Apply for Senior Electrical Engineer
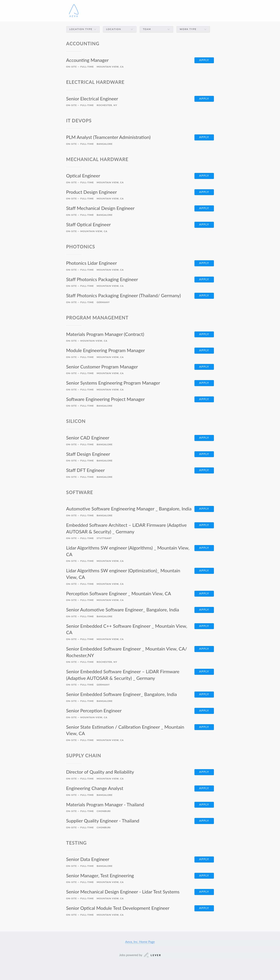Image resolution: width=280 pixels, height=980 pixels. [204, 99]
